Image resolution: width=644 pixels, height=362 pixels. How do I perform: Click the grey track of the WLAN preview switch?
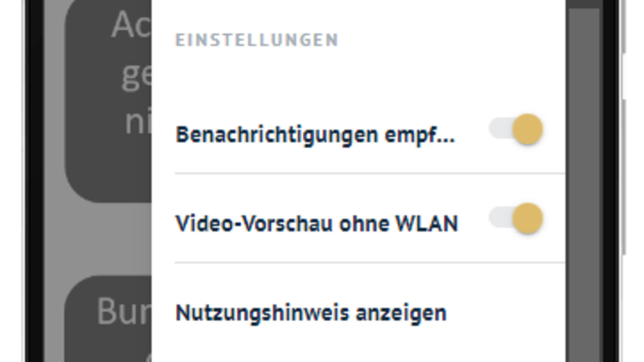point(500,217)
